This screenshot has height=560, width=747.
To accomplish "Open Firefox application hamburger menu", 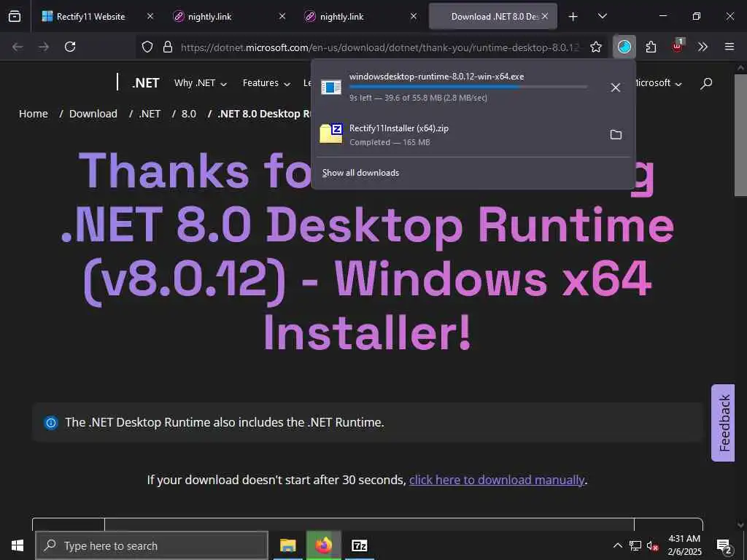I will point(729,47).
